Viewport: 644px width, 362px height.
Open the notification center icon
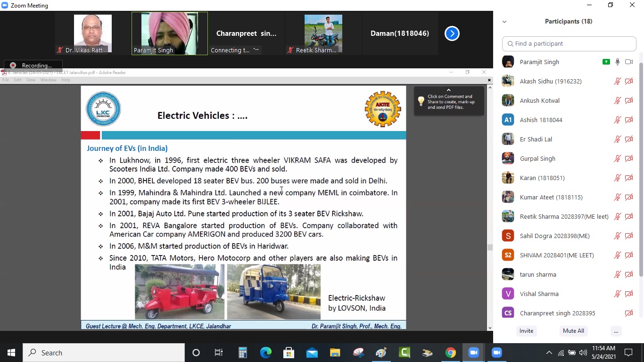[x=628, y=353]
